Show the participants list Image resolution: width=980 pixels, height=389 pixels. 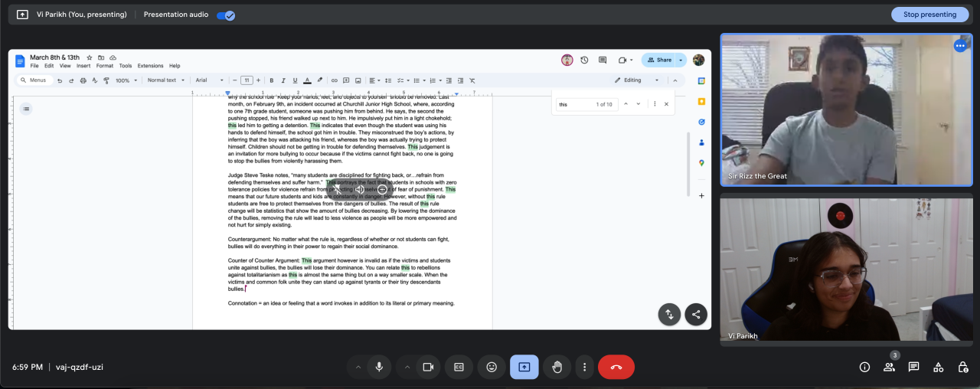pyautogui.click(x=889, y=367)
